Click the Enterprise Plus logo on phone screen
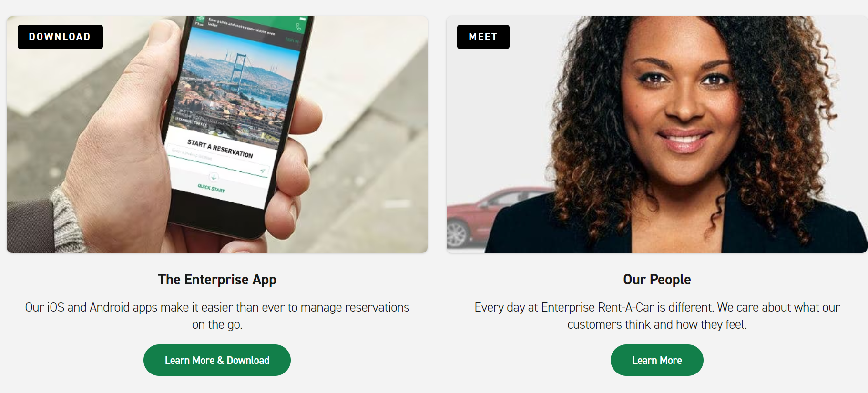Screen dimensions: 868x393 199,21
